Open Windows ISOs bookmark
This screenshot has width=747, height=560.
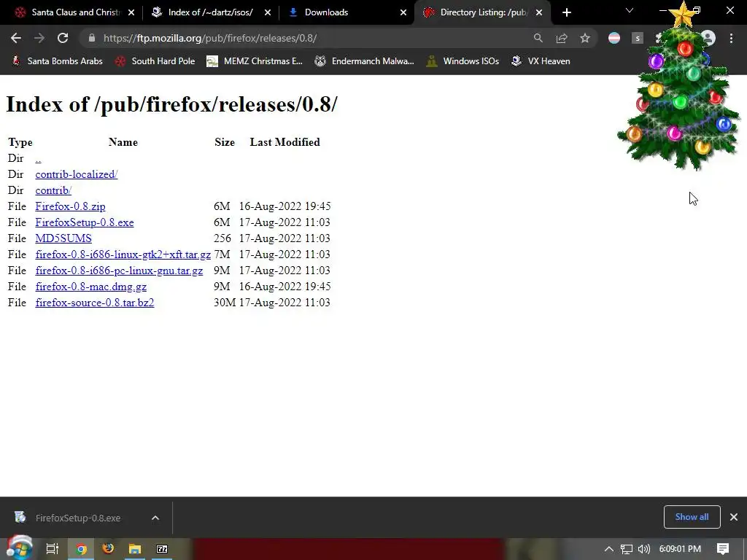coord(462,61)
